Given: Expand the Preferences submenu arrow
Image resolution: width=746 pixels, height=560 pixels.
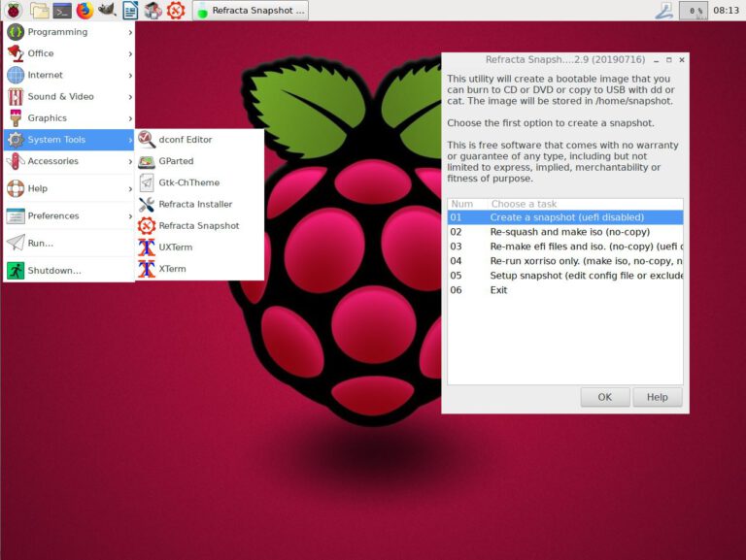Looking at the screenshot, I should (x=130, y=216).
